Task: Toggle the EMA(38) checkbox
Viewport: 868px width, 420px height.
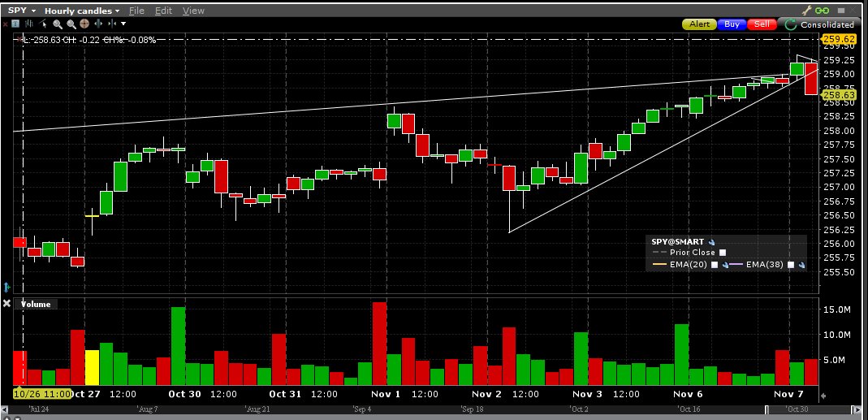Action: pyautogui.click(x=791, y=265)
